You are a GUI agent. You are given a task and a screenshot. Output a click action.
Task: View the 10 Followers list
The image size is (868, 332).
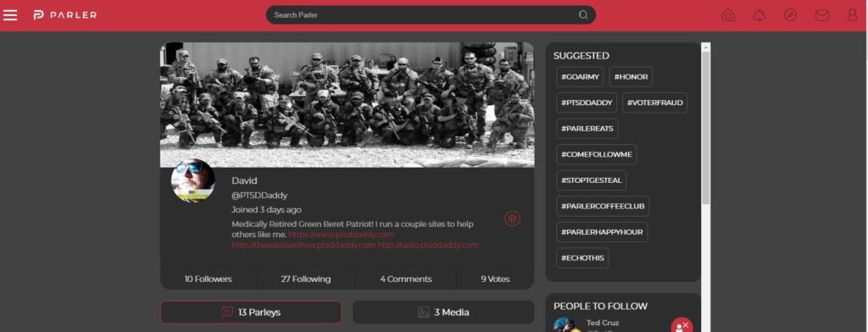coord(209,279)
